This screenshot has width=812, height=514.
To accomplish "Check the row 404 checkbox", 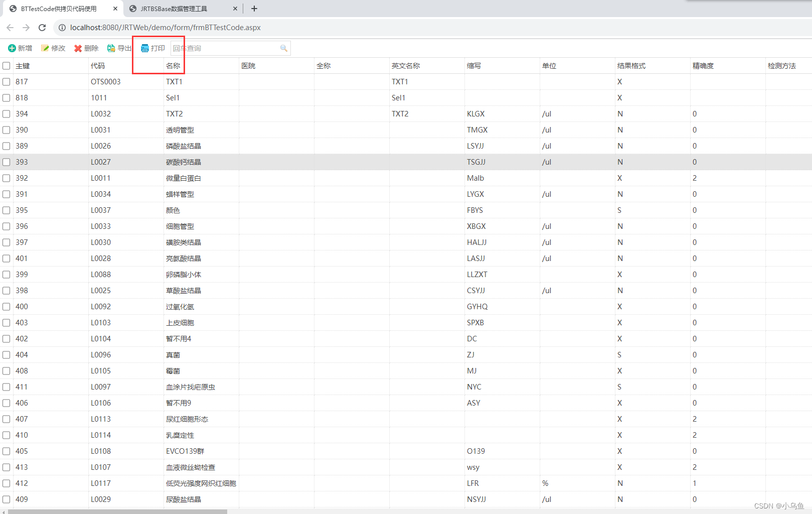I will (7, 355).
